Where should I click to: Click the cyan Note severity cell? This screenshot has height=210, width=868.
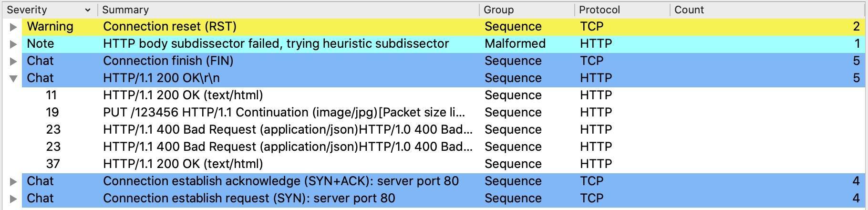pos(41,44)
